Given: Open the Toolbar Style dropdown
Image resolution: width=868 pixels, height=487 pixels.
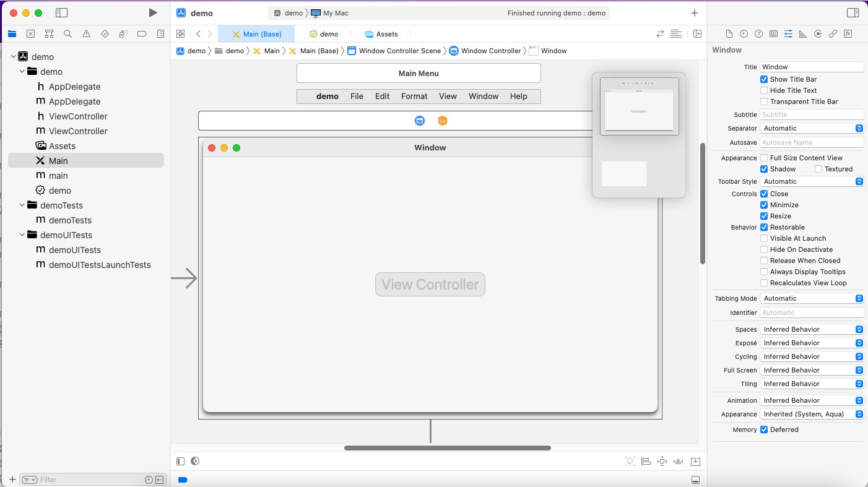Looking at the screenshot, I should click(812, 181).
